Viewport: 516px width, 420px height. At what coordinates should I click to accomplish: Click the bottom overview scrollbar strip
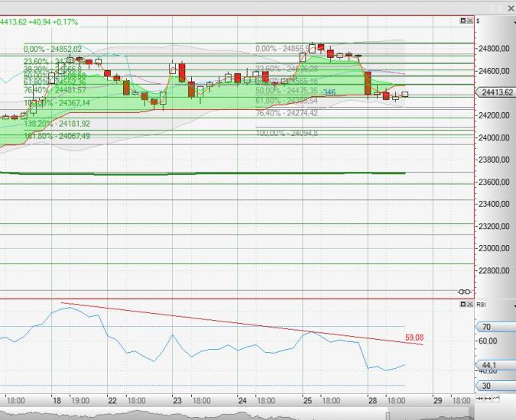229,415
